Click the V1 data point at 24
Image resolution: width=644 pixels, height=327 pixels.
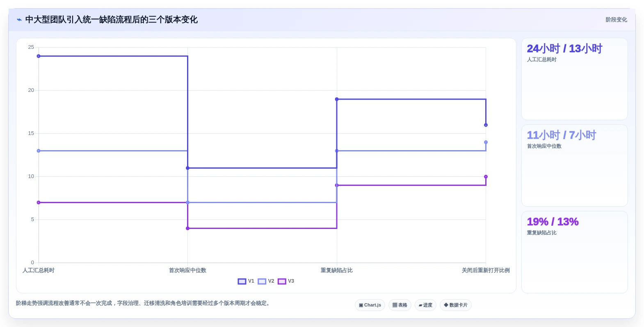39,56
